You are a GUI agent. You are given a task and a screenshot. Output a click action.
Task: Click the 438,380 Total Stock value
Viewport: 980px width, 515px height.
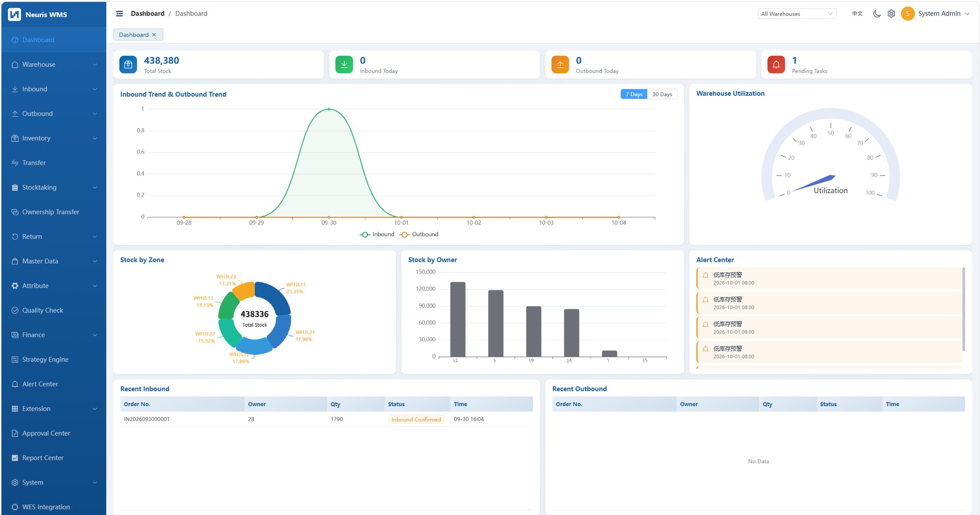tap(161, 61)
